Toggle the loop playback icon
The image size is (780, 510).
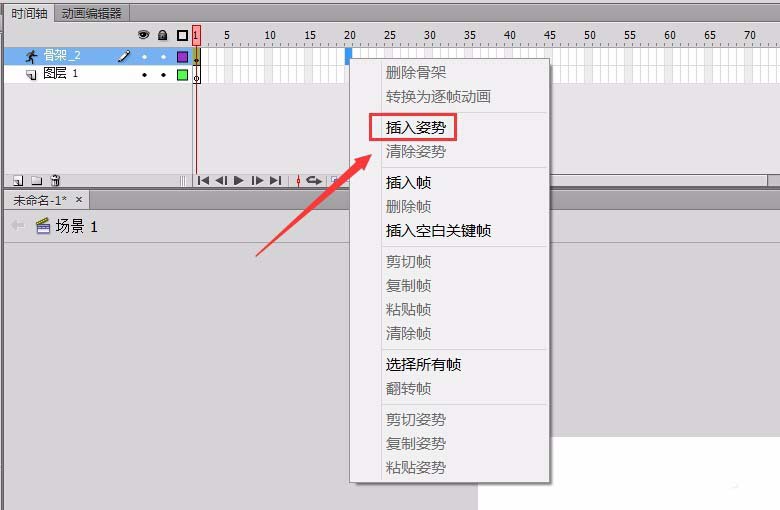(314, 180)
